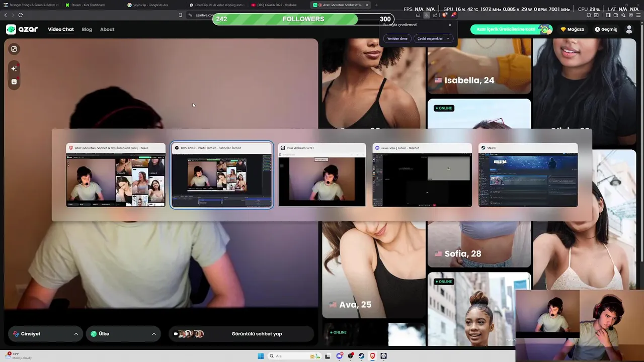Open the Video Chat nav item
Viewport: 644px width, 362px height.
point(61,29)
